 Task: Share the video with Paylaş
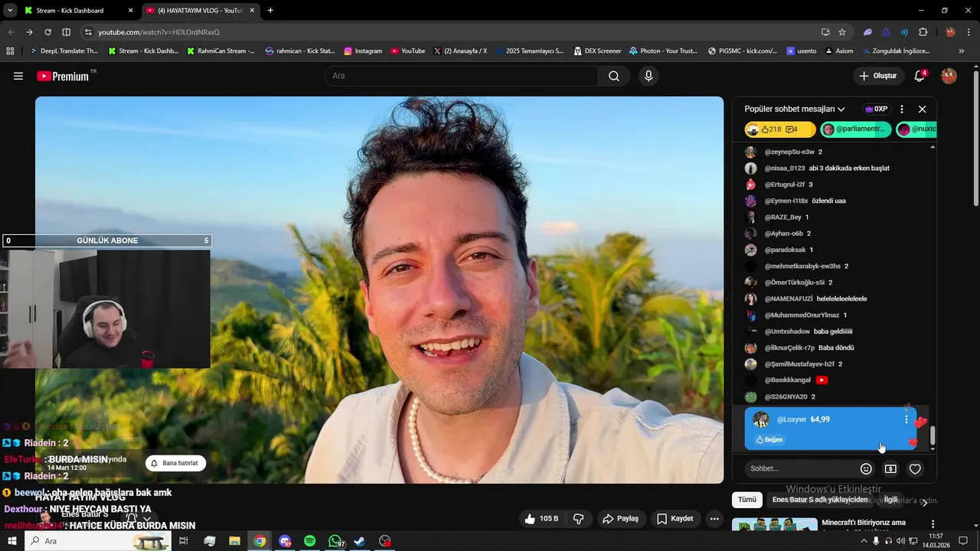click(x=621, y=519)
